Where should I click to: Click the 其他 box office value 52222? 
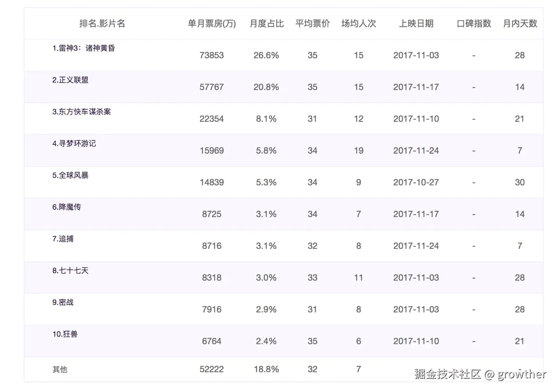coord(212,369)
